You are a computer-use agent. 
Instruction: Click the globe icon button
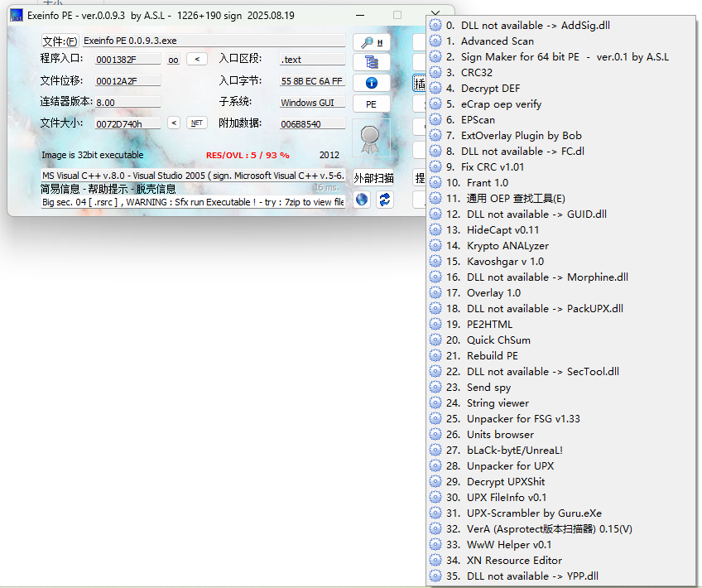pos(362,200)
